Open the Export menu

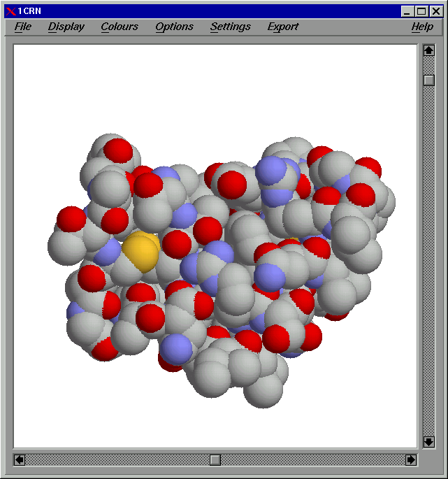tap(283, 27)
